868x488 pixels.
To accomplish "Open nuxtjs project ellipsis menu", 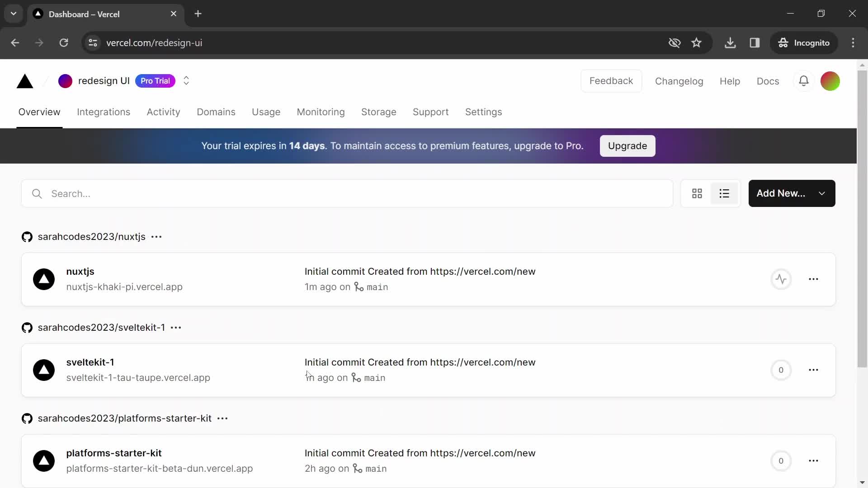I will 813,279.
